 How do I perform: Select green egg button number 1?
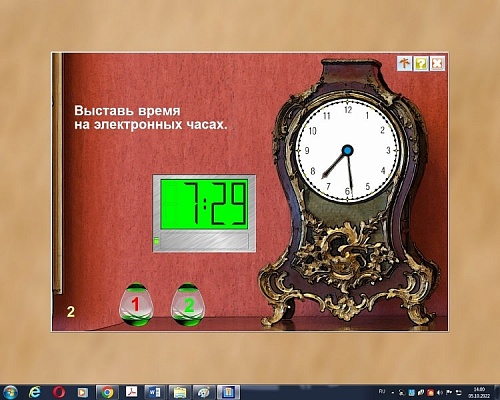(136, 305)
